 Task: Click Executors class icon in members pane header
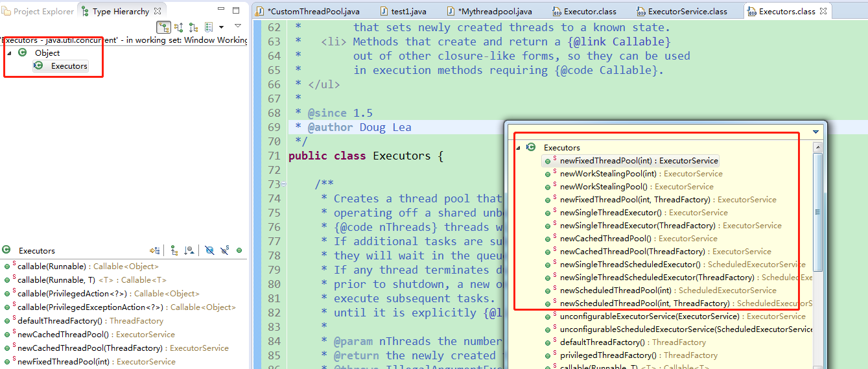click(x=6, y=250)
